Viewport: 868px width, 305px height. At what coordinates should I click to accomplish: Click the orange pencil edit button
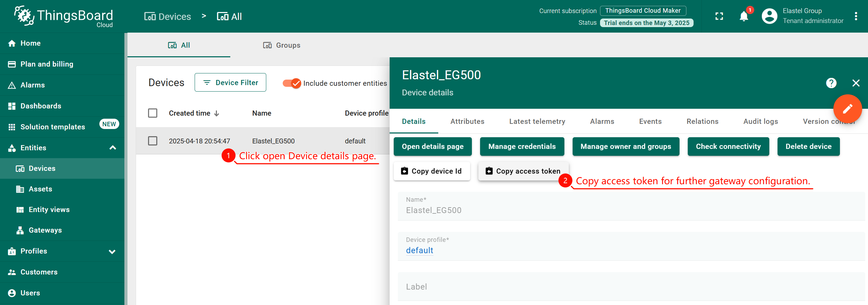point(847,109)
